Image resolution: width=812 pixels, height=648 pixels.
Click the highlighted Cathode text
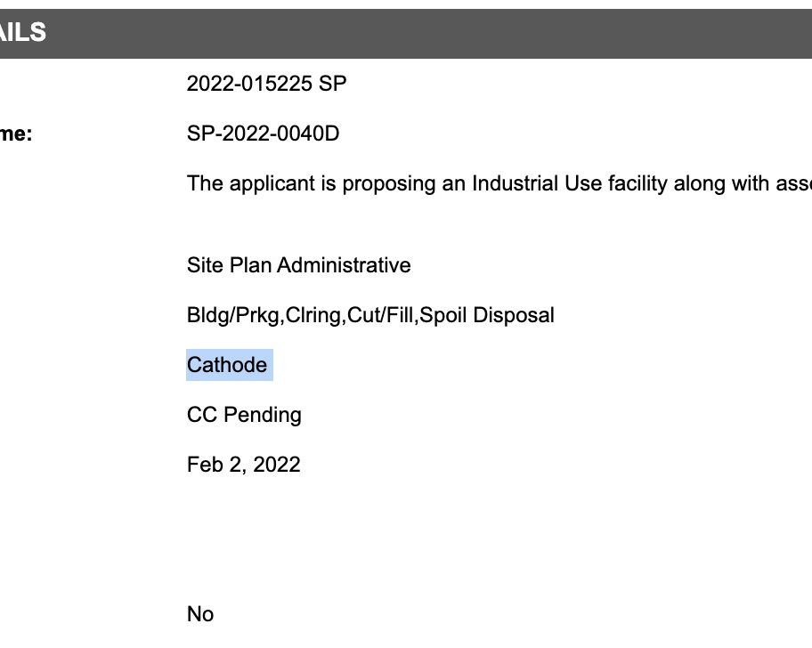coord(227,365)
